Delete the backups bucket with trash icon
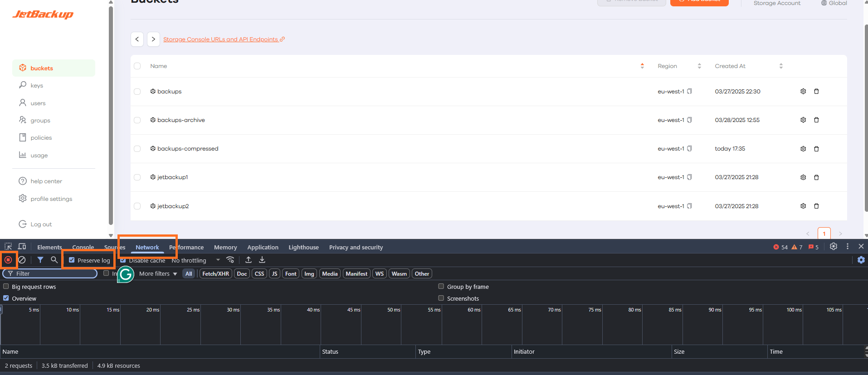The image size is (868, 375). point(816,91)
